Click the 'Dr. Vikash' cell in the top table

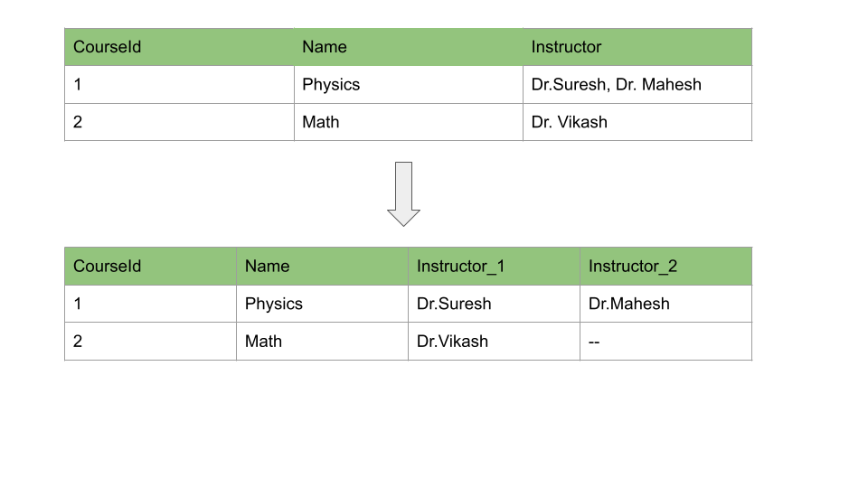pos(637,122)
